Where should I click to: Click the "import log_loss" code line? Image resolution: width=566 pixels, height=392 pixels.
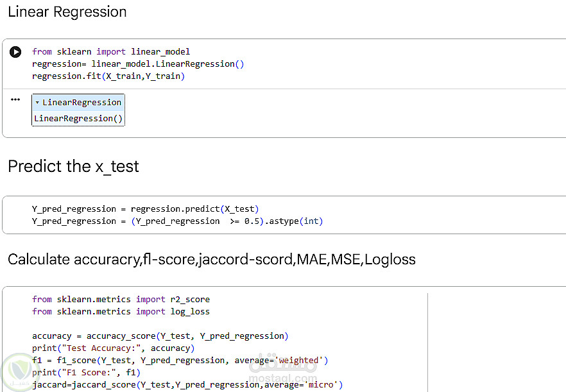121,311
